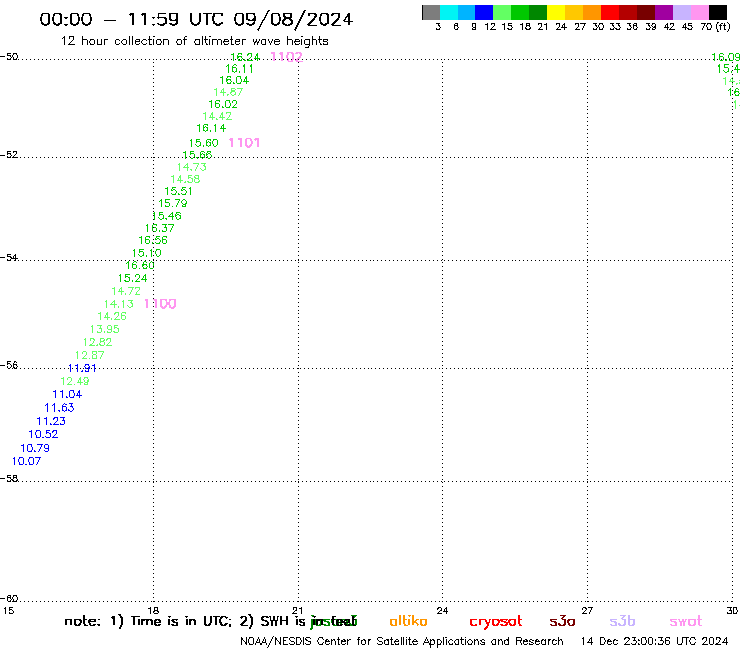
Task: Click the red 33 ft legend swatch
Action: 610,12
